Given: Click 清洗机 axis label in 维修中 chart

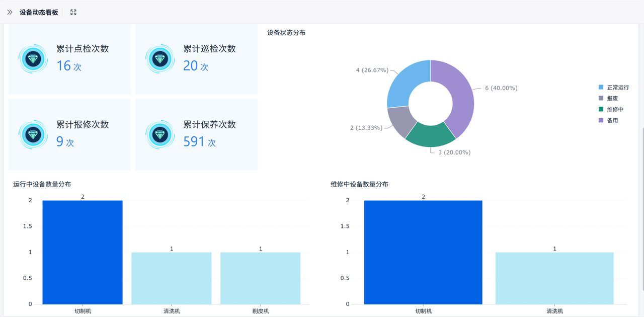Looking at the screenshot, I should (554, 311).
